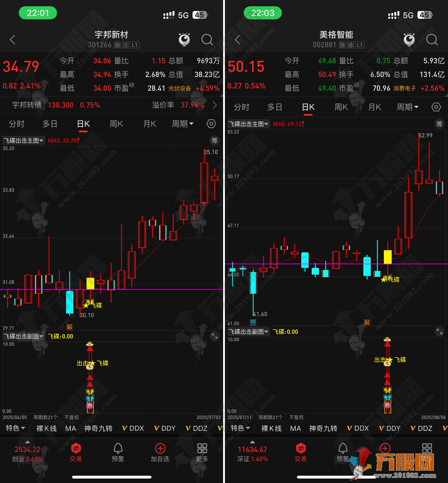Tap the 筹 chip-distribution icon on 美格智能 chart
Viewport: 448px width, 483px height.
(439, 124)
